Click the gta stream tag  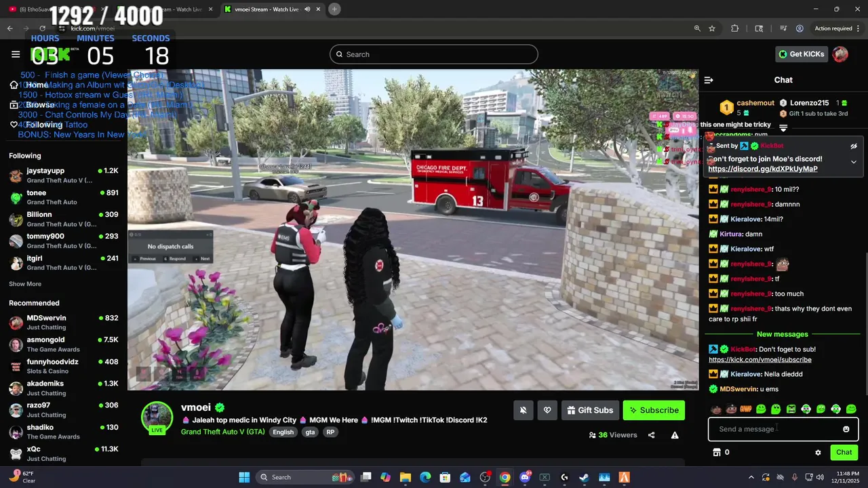point(310,432)
